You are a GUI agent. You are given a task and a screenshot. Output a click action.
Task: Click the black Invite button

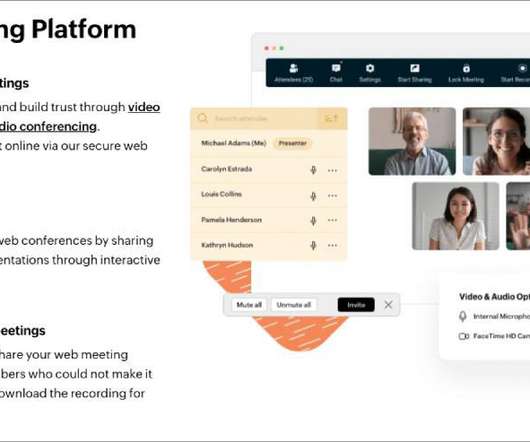tap(356, 305)
